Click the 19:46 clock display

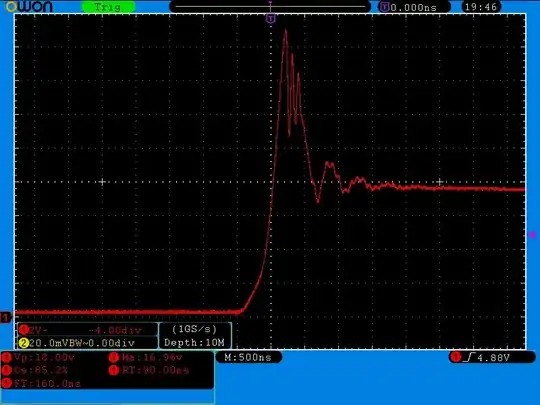point(481,7)
